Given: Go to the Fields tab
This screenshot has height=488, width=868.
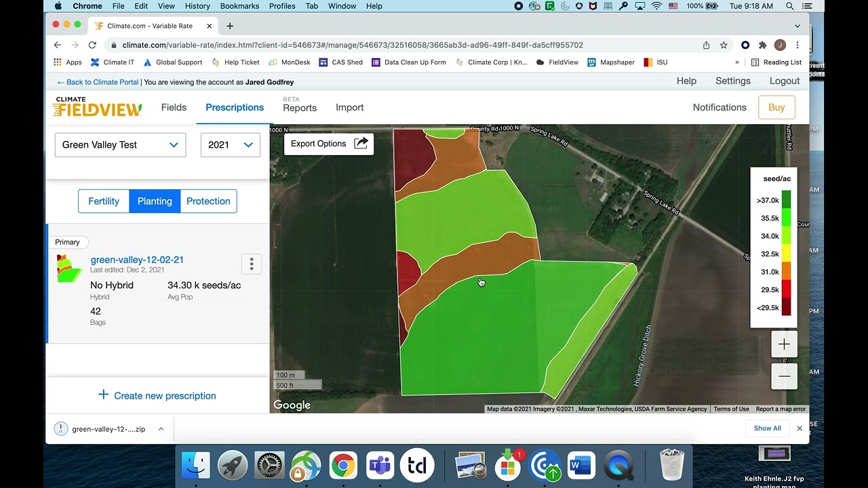Looking at the screenshot, I should point(174,108).
